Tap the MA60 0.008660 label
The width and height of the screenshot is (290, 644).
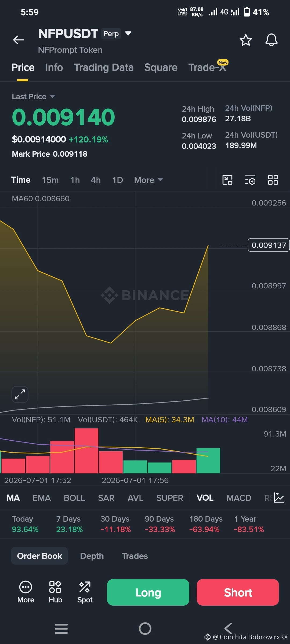tap(41, 199)
